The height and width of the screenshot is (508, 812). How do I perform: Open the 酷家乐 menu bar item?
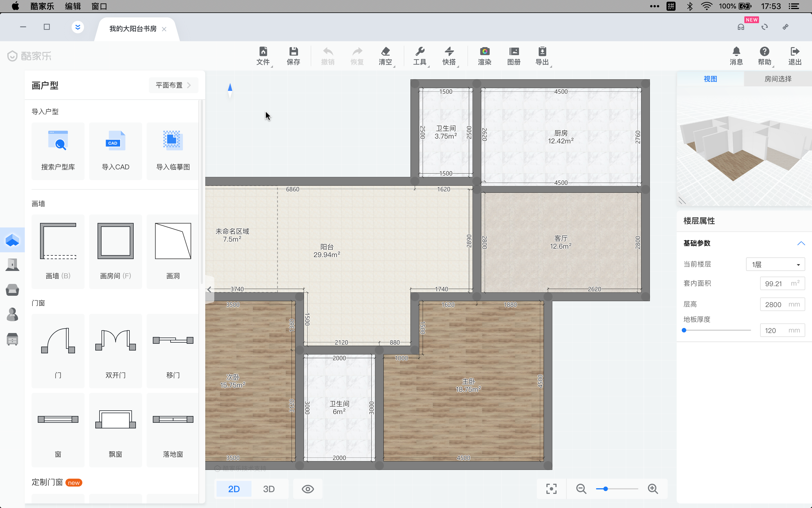point(42,6)
